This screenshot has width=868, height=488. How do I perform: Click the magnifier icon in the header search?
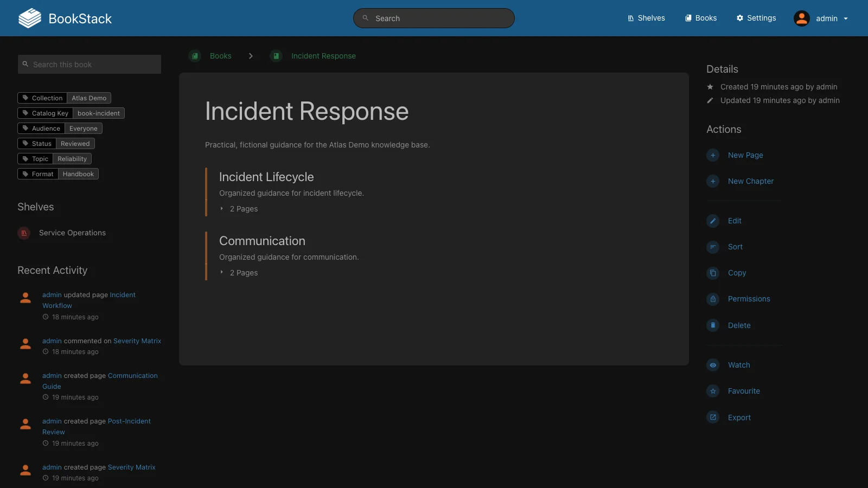pyautogui.click(x=366, y=18)
